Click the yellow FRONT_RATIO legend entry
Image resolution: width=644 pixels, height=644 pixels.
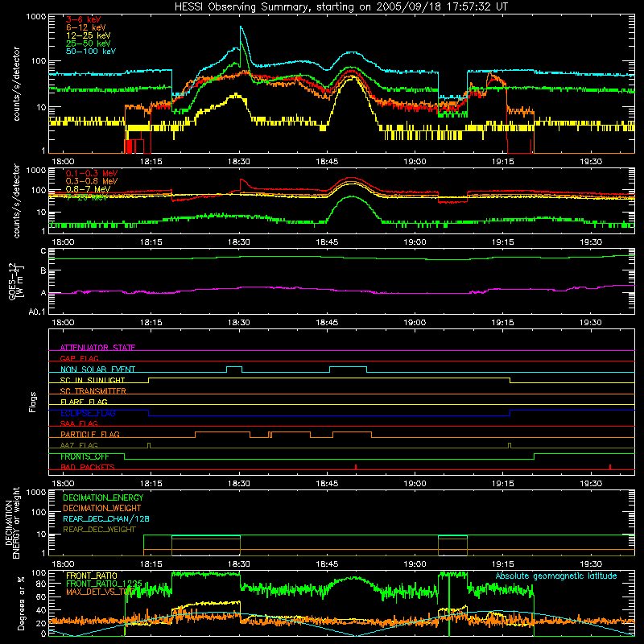(x=92, y=576)
